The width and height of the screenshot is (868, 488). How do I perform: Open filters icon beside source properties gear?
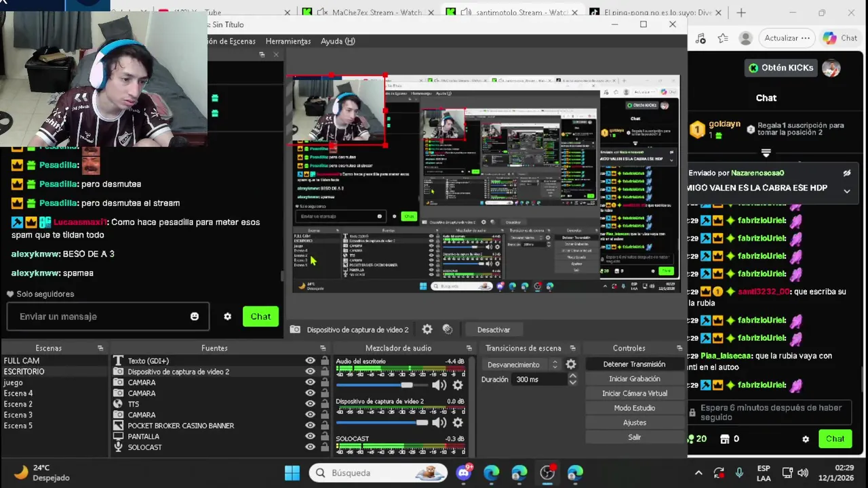(x=448, y=329)
